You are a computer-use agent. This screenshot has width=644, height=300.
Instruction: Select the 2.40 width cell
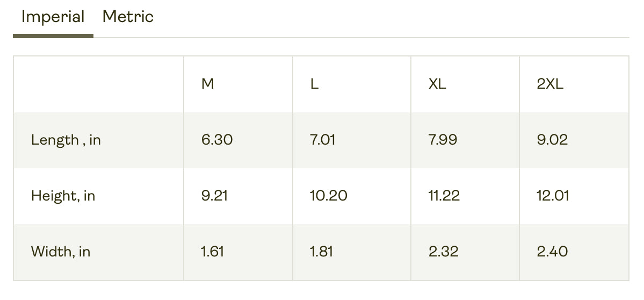click(x=552, y=252)
